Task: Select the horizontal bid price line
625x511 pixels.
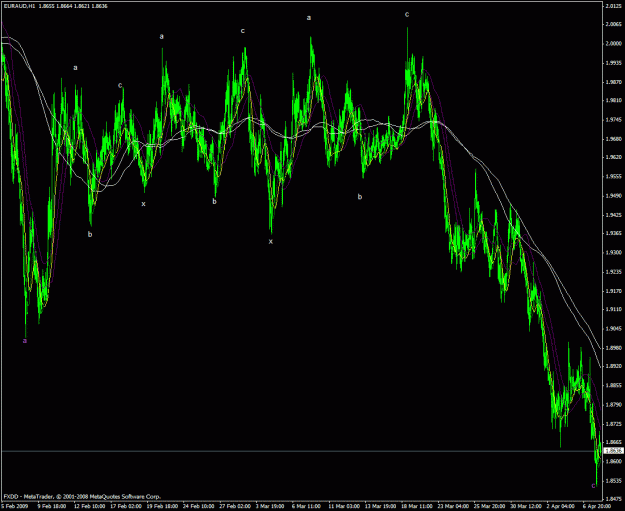Action: pyautogui.click(x=302, y=451)
